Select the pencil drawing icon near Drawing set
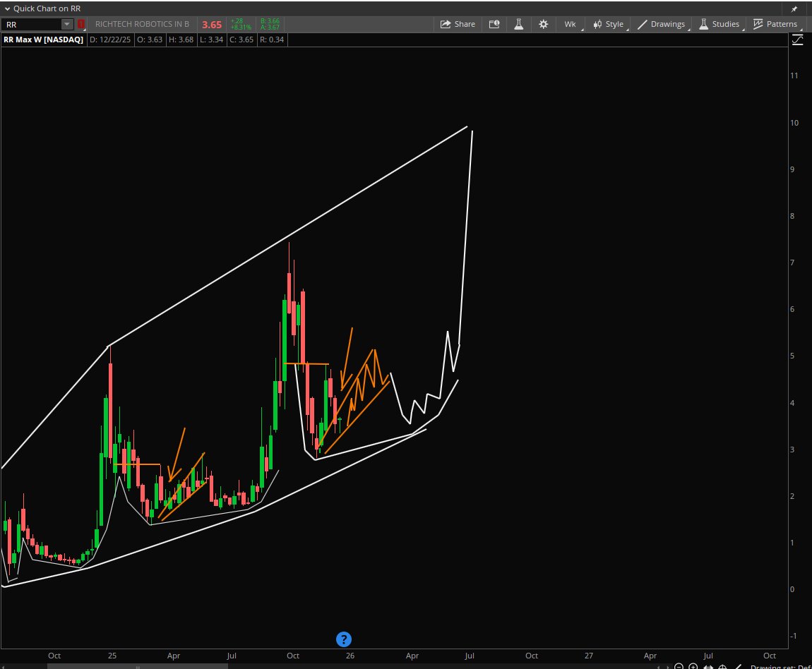 click(739, 666)
